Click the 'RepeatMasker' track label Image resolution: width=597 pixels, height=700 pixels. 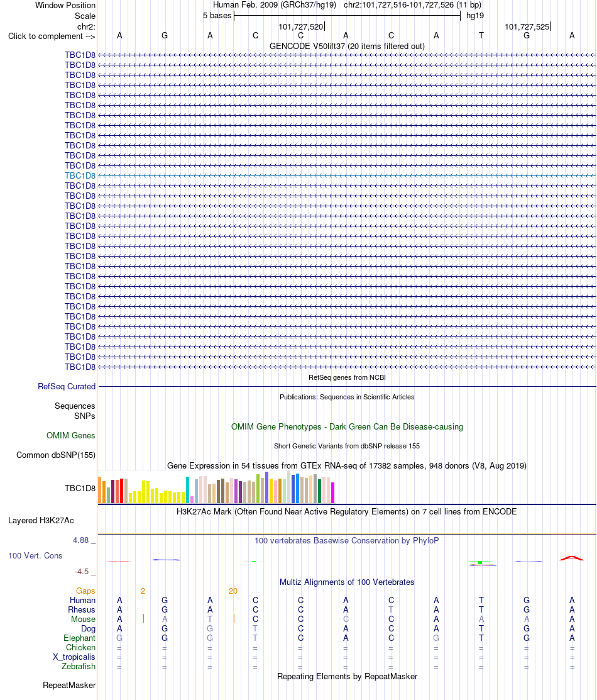[x=68, y=686]
